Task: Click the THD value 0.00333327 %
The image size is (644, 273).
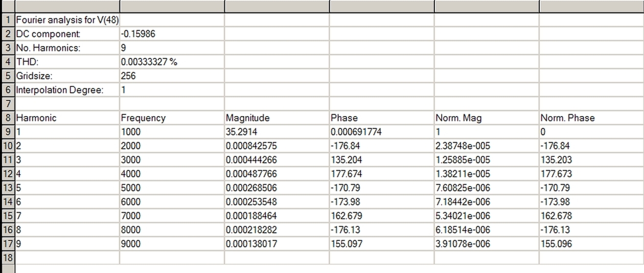Action: click(x=172, y=62)
